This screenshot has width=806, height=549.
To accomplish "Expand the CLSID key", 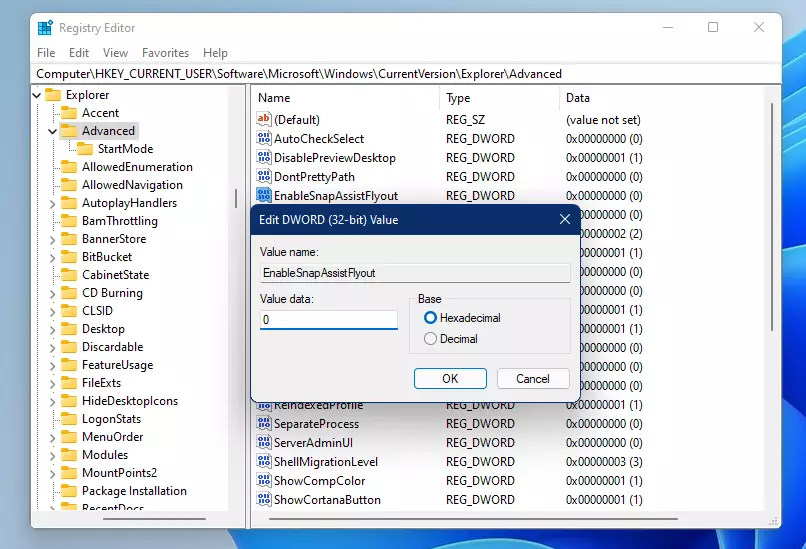I will pos(52,312).
